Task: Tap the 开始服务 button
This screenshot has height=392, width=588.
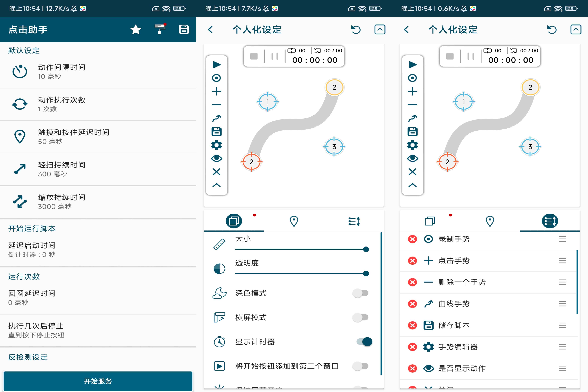Action: tap(98, 381)
